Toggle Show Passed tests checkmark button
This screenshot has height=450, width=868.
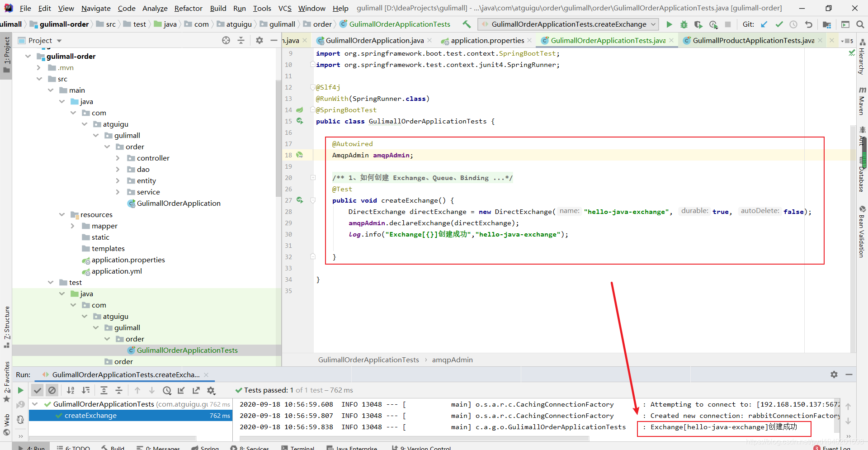pos(38,390)
